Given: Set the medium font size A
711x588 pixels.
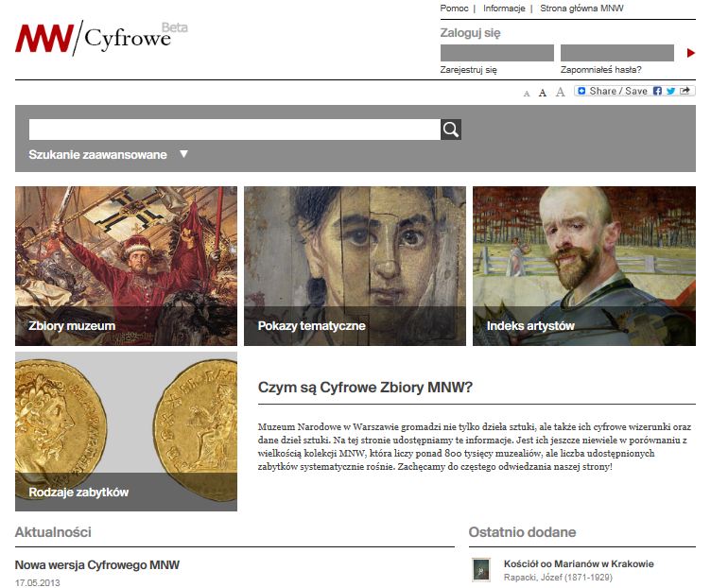Looking at the screenshot, I should [x=543, y=93].
